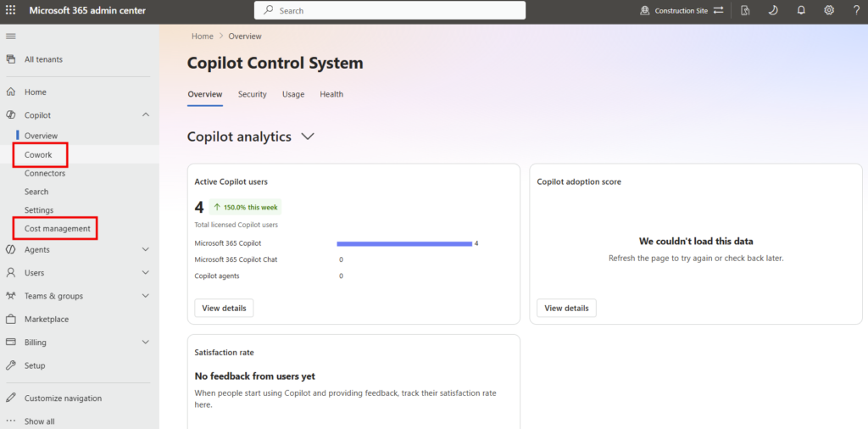Click the Copilot Control System heading
Image resolution: width=868 pixels, height=429 pixels.
tap(275, 63)
